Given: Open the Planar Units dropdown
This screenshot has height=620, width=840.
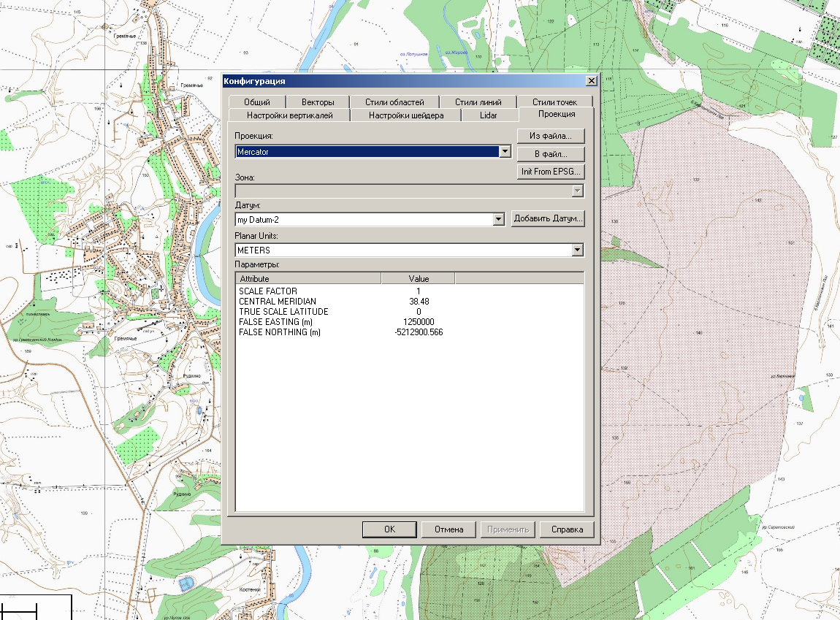Looking at the screenshot, I should [577, 250].
